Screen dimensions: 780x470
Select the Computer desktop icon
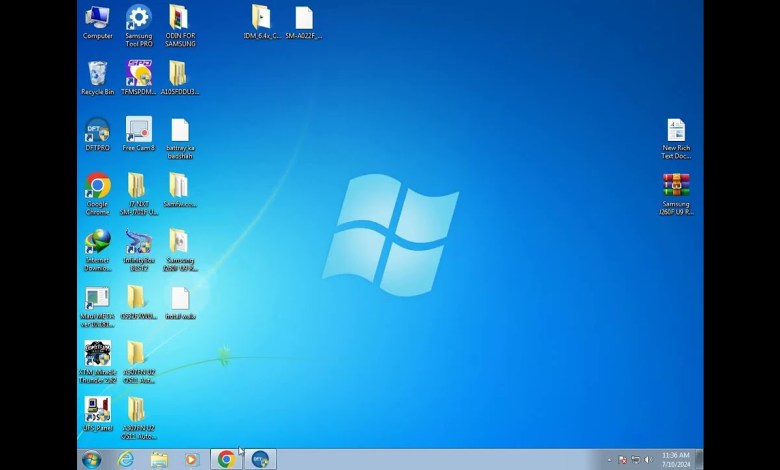[98, 22]
